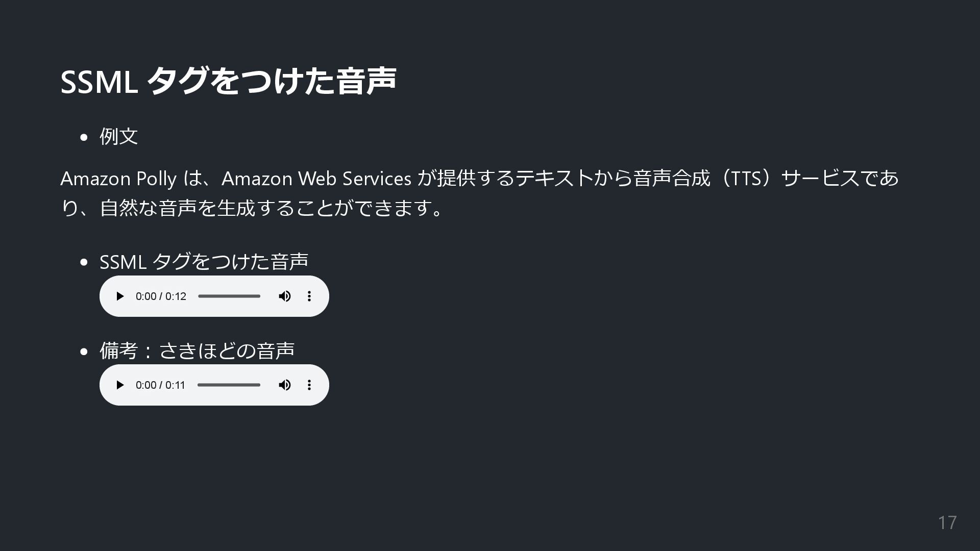Click the word Amazon Web Services in paragraph
This screenshot has width=980, height=551.
[316, 179]
